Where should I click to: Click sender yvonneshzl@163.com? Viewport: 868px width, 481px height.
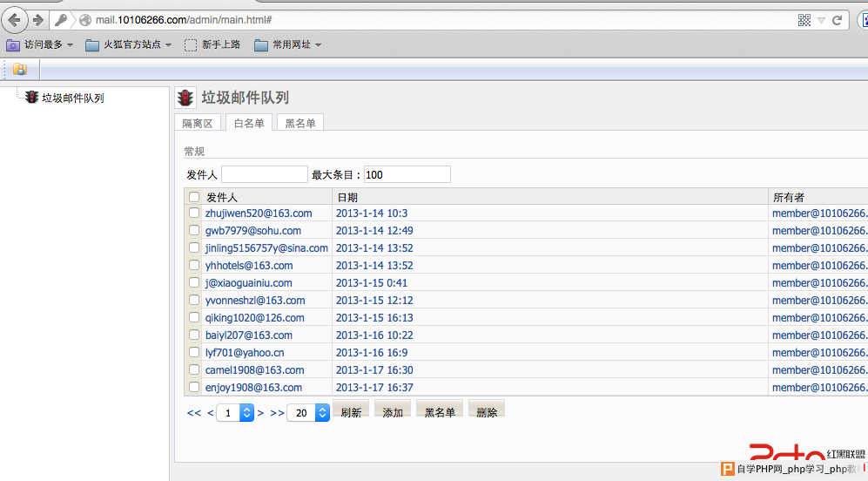255,301
